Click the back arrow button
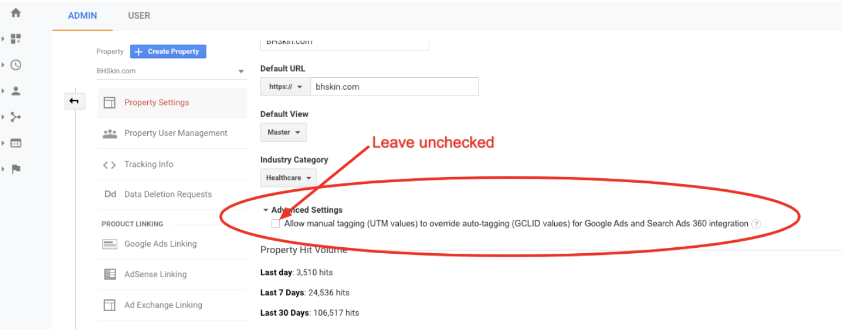The width and height of the screenshot is (868, 334). [74, 101]
